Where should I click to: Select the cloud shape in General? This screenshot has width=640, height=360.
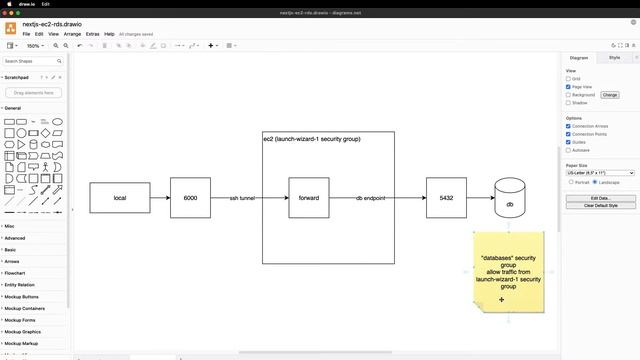45,144
